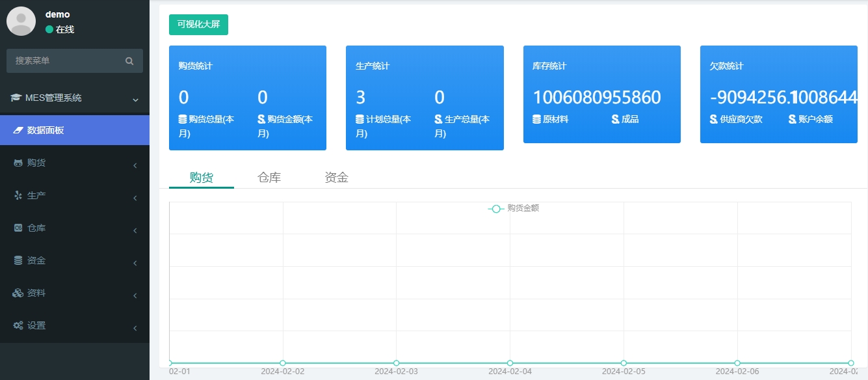Click the 搜索菜单 search input field
This screenshot has width=868, height=380.
[x=65, y=61]
